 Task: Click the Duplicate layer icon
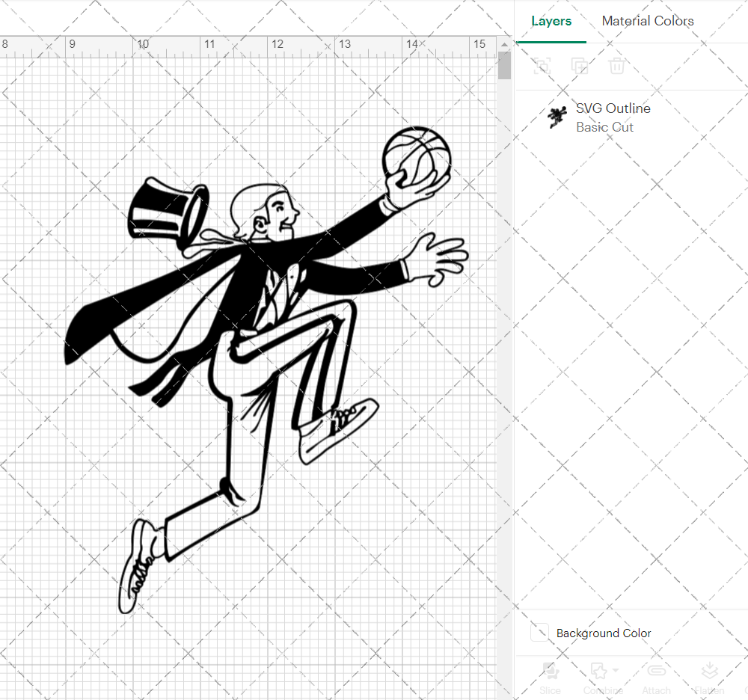tap(580, 65)
